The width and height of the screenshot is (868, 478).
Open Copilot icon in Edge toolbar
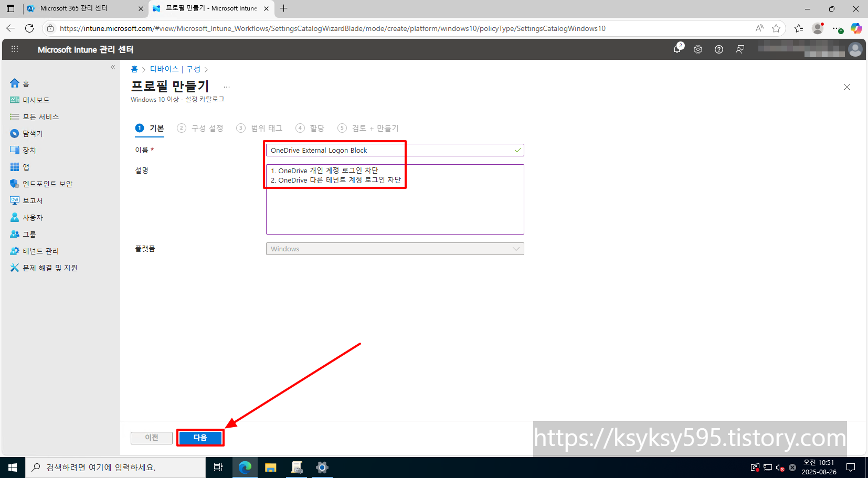tap(856, 28)
